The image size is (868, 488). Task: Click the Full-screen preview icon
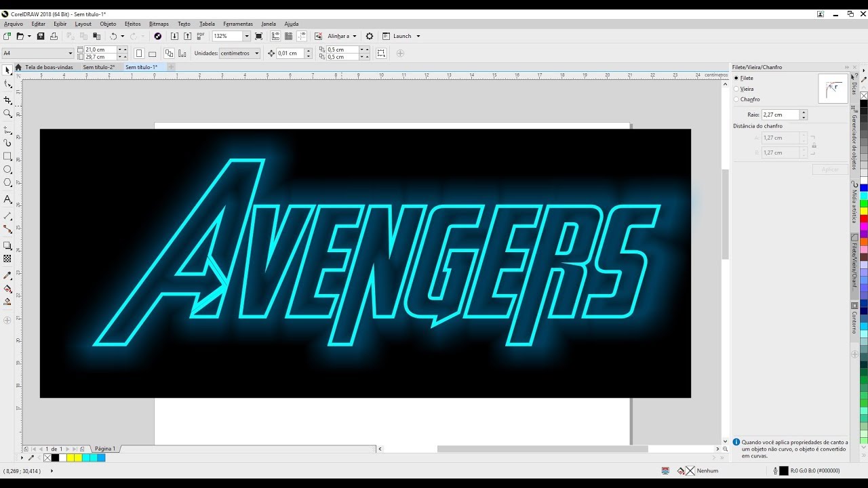(258, 36)
